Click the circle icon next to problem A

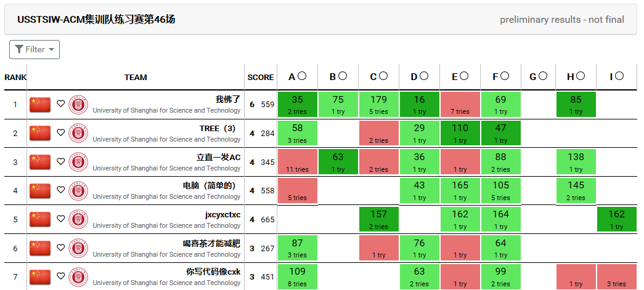[x=302, y=76]
